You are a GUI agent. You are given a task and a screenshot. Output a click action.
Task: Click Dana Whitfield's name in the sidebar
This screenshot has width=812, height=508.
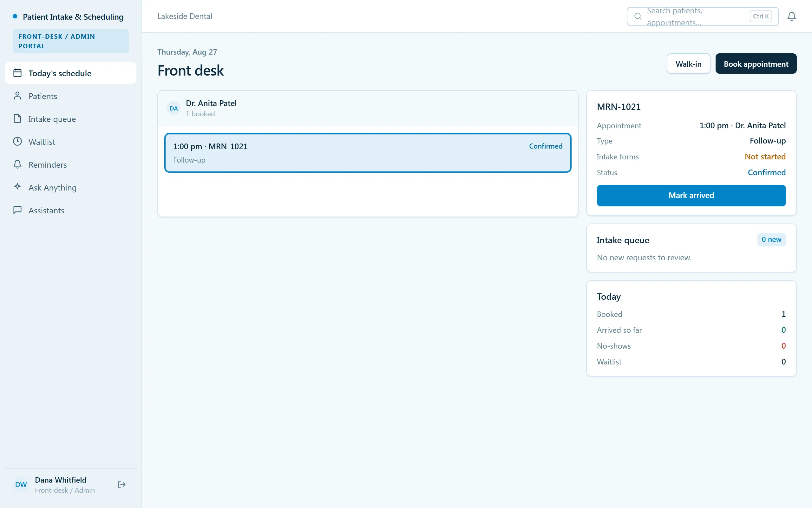tap(61, 480)
